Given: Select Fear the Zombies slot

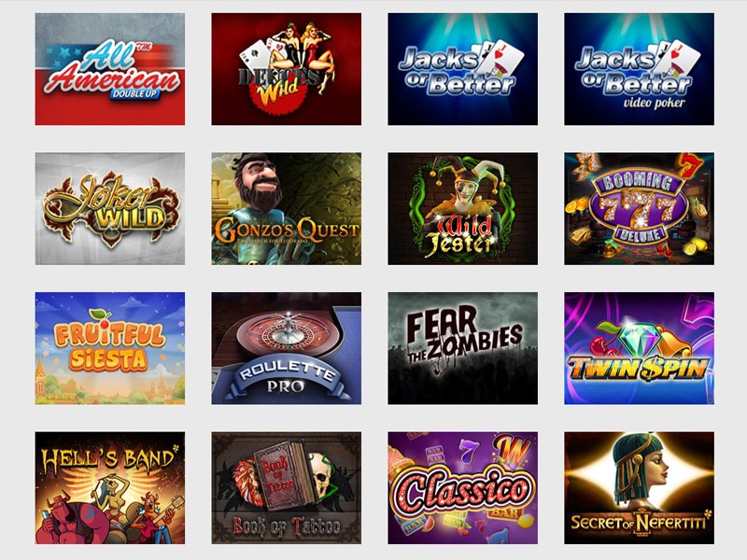Looking at the screenshot, I should (462, 348).
